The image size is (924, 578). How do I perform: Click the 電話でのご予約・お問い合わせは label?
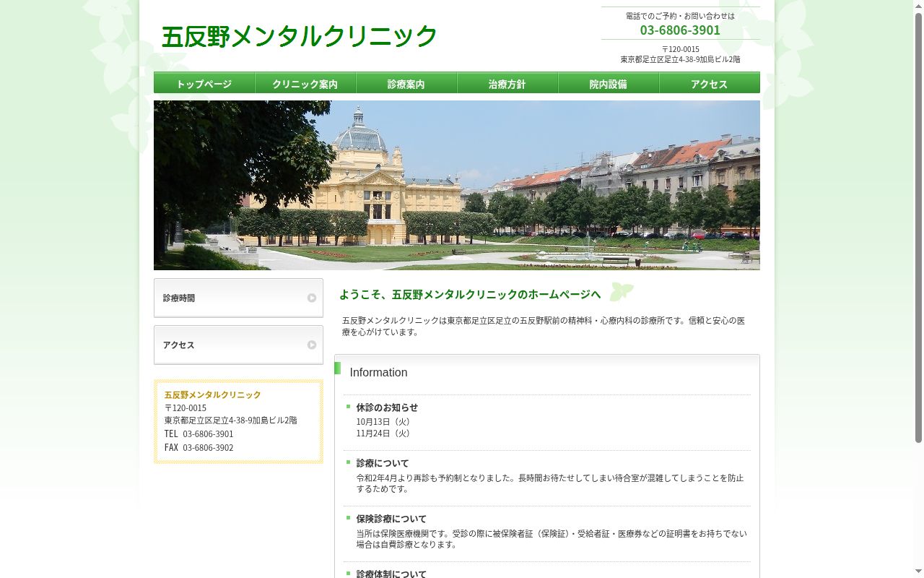(x=680, y=16)
